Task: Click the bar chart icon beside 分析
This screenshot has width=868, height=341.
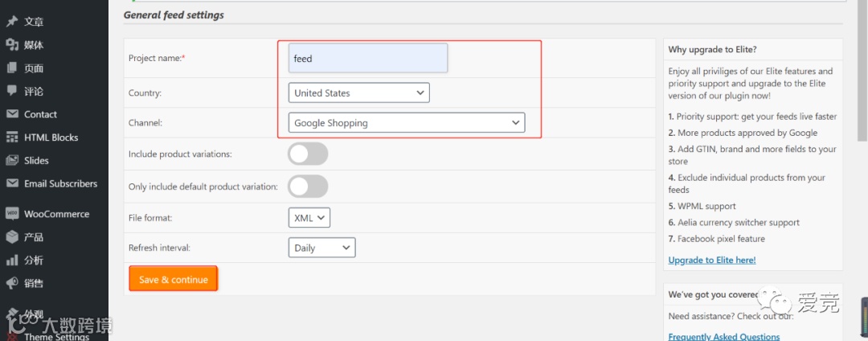Action: pos(12,261)
